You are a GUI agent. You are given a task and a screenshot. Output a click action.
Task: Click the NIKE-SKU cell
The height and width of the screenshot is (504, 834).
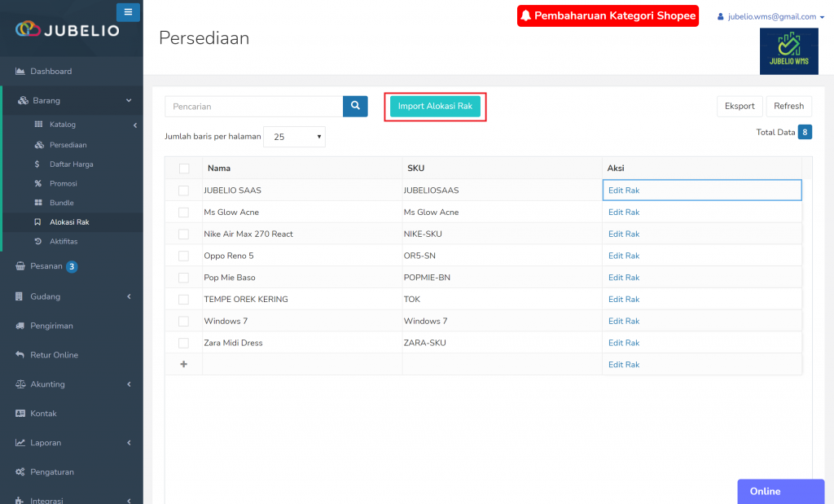pos(502,234)
